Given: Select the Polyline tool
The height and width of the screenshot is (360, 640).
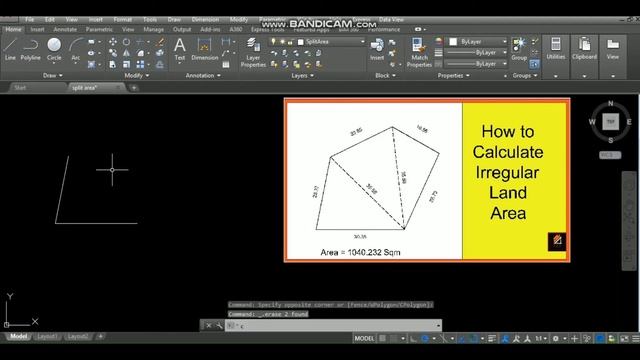Looking at the screenshot, I should point(31,49).
